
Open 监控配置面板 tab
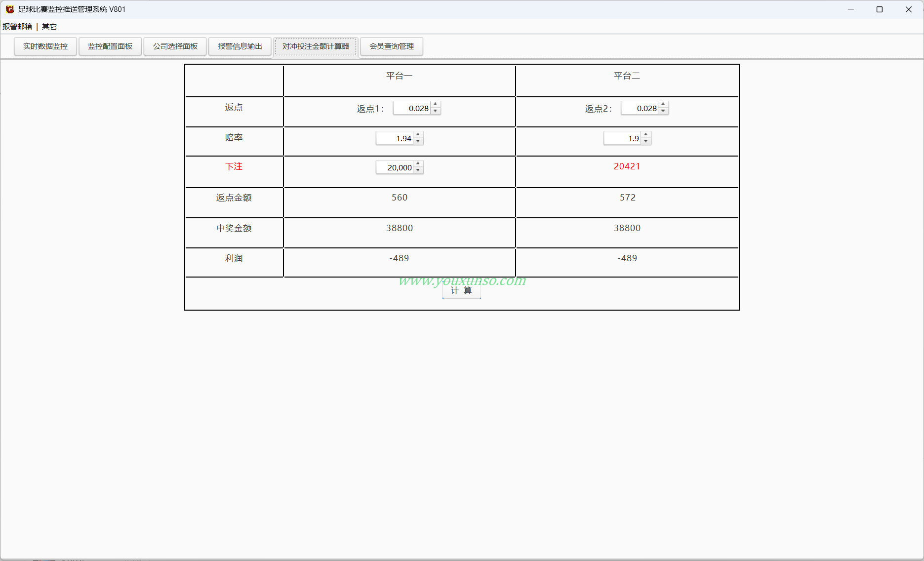point(110,46)
